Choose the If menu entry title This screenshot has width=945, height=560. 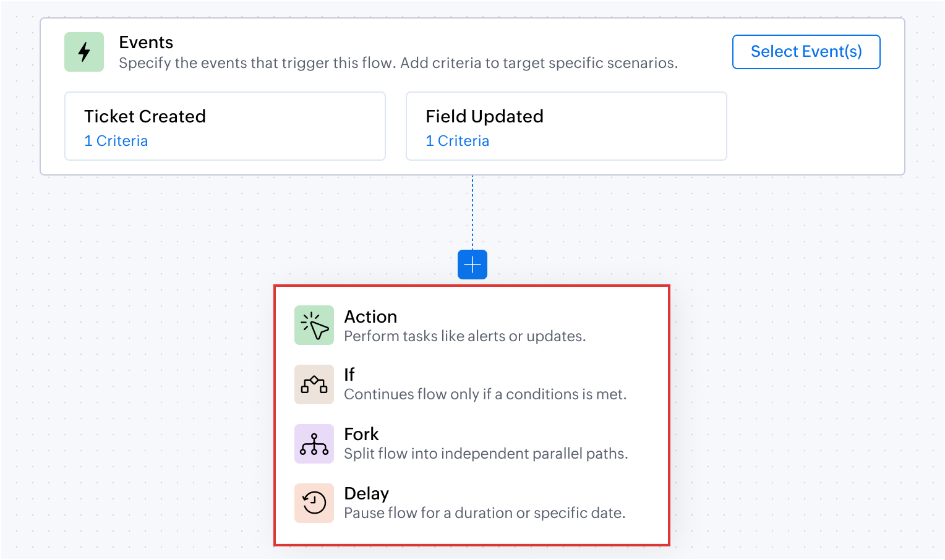349,375
